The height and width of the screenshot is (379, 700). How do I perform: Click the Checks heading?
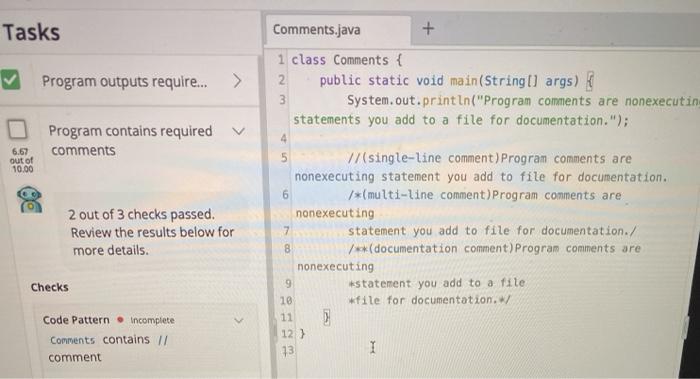50,287
